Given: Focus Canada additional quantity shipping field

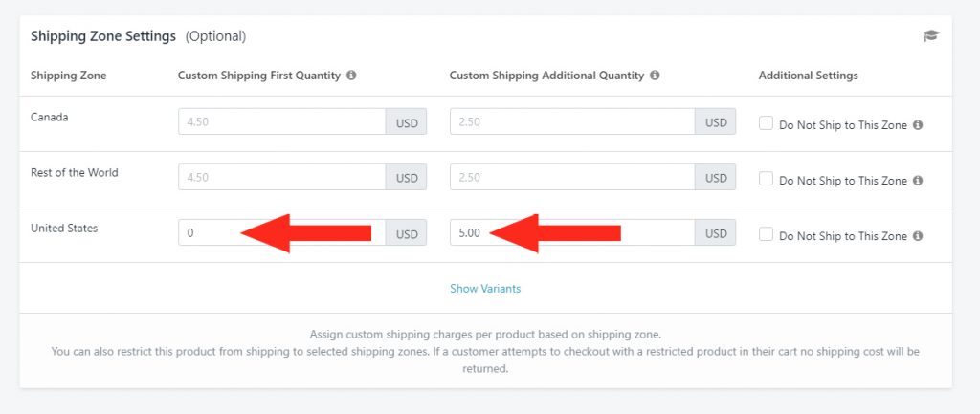Looking at the screenshot, I should click(572, 121).
